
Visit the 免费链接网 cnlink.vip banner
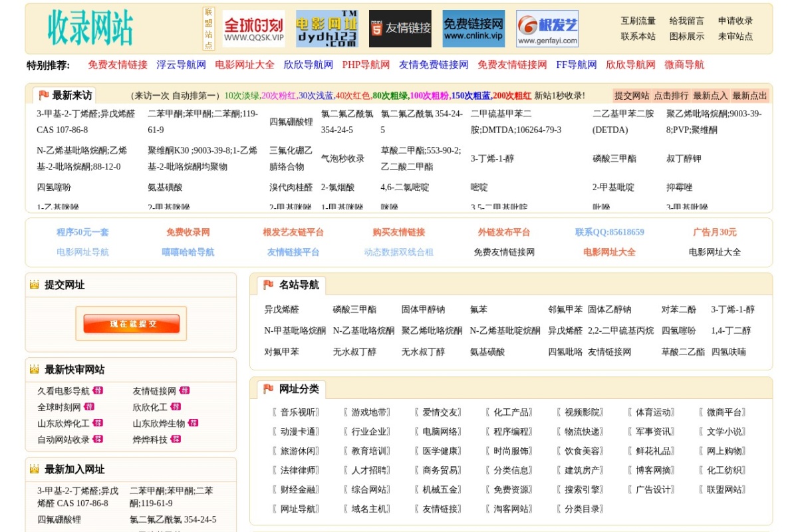475,28
